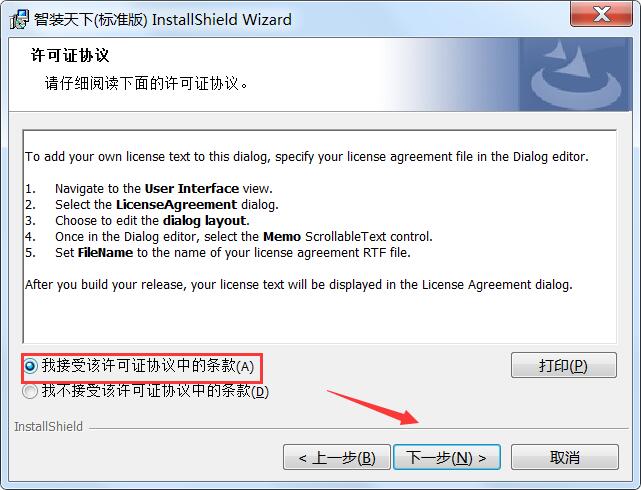Click the bold FileName text in step 5

[x=105, y=253]
